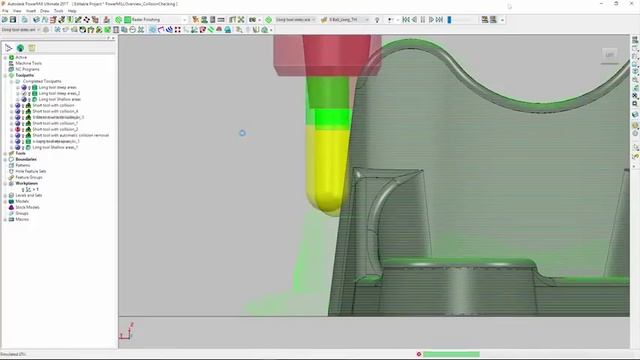Expand the Tools tree node
Image resolution: width=640 pixels, height=360 pixels.
point(5,153)
